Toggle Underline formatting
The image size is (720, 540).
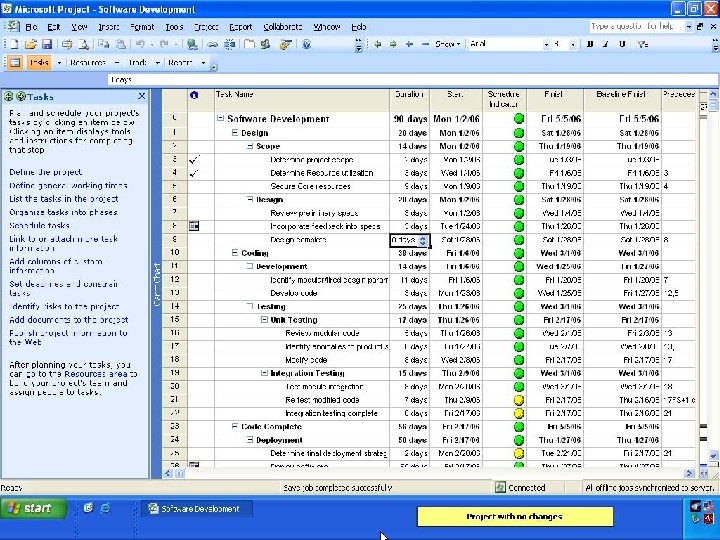pyautogui.click(x=622, y=45)
